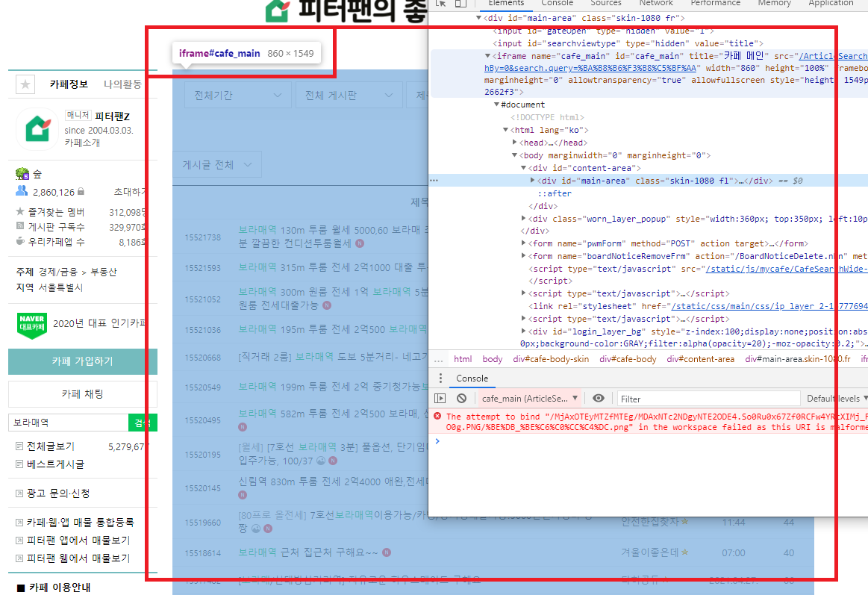
Task: Open the 게시글 전체 filter dropdown
Action: (217, 164)
